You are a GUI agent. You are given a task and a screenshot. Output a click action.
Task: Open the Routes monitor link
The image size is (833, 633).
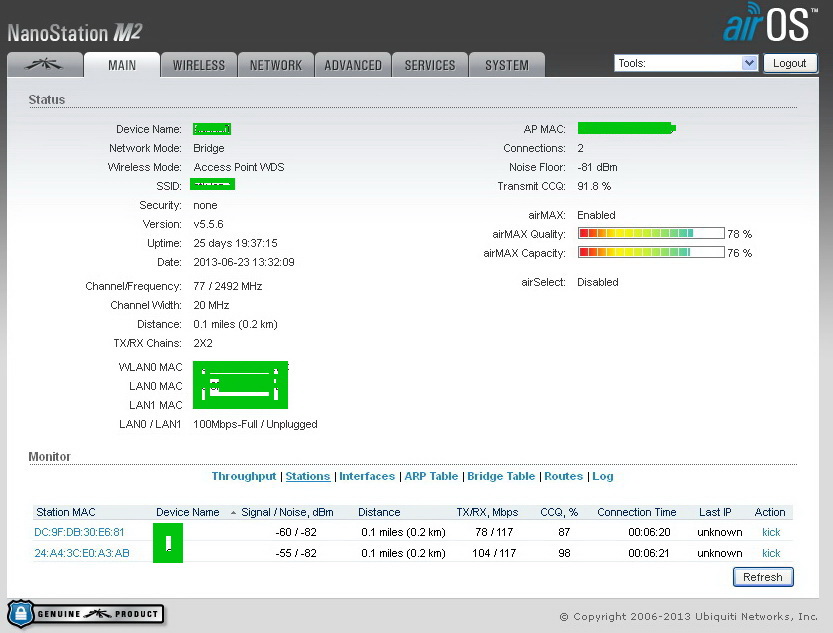click(x=563, y=476)
